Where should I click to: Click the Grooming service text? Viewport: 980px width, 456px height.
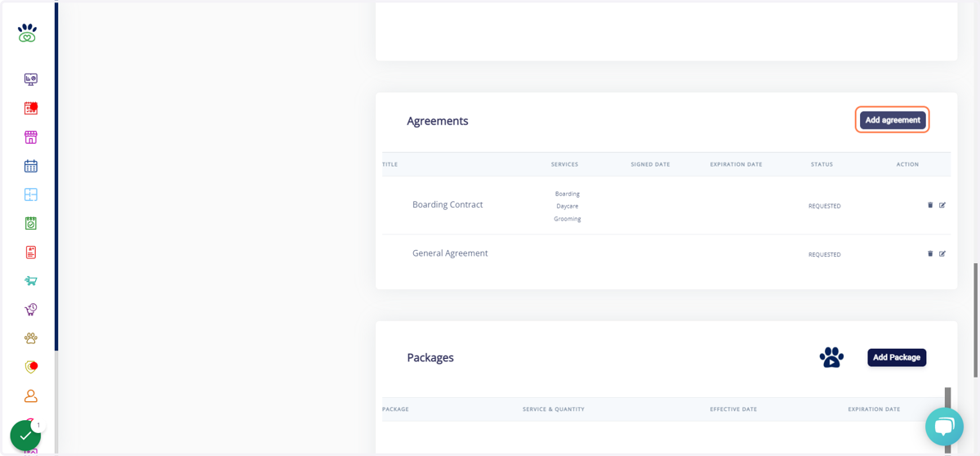click(568, 219)
